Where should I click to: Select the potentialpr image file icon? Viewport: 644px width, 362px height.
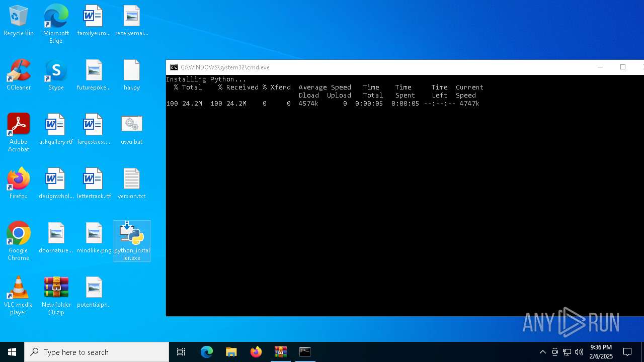tap(94, 292)
